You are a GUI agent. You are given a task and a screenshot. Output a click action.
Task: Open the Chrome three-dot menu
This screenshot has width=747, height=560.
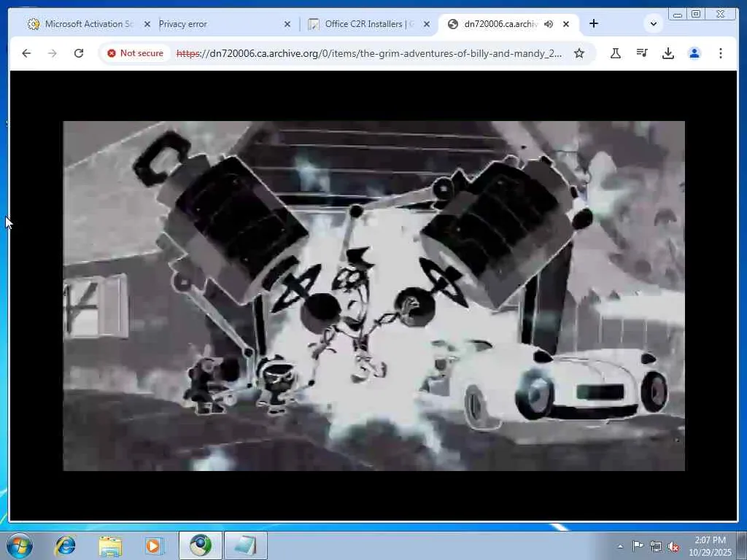pos(720,53)
